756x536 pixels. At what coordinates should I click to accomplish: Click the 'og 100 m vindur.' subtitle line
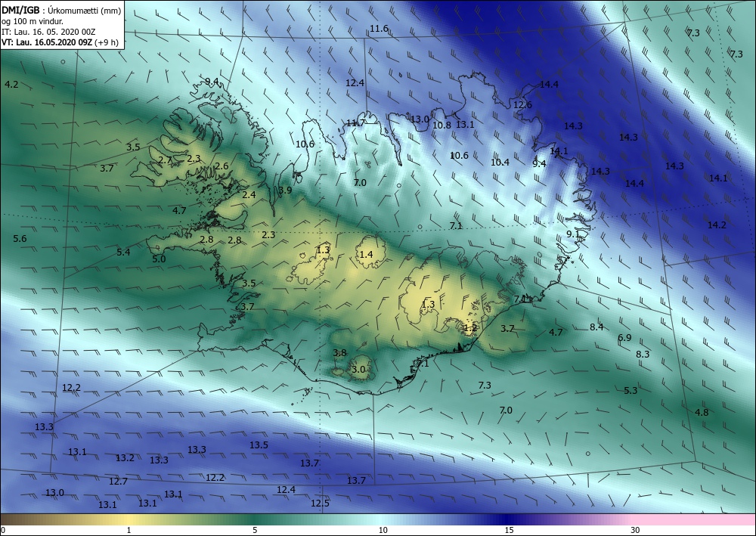coord(33,20)
